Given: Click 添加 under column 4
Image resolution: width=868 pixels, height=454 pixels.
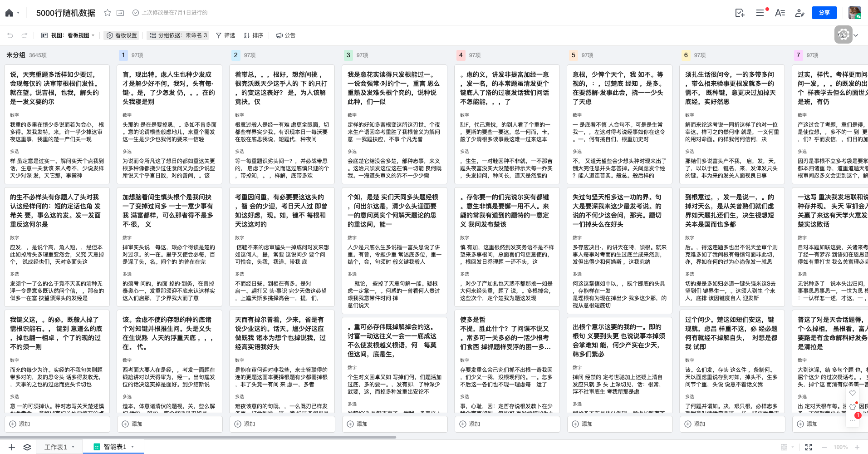Looking at the screenshot, I should [x=507, y=424].
